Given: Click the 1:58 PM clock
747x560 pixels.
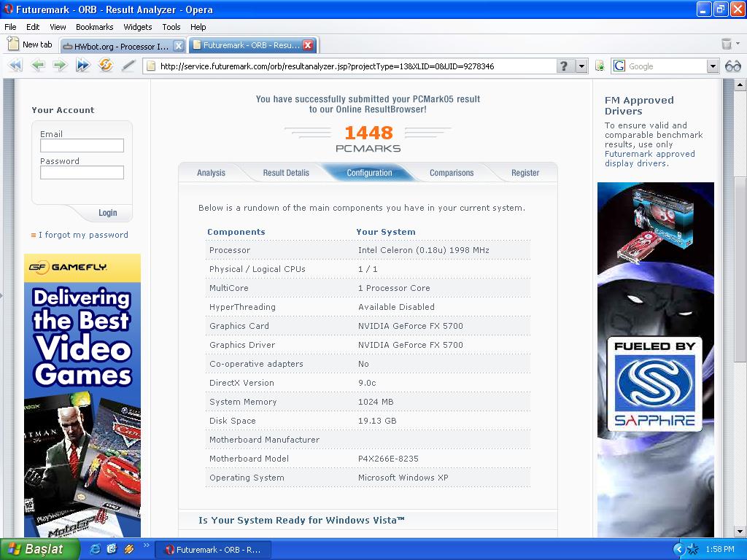Looking at the screenshot, I should pyautogui.click(x=720, y=549).
